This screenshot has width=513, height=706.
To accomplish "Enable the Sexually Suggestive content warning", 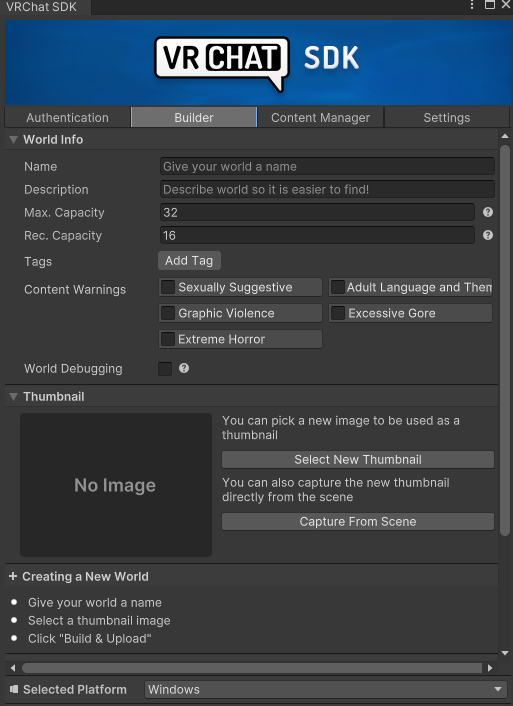I will pos(168,287).
